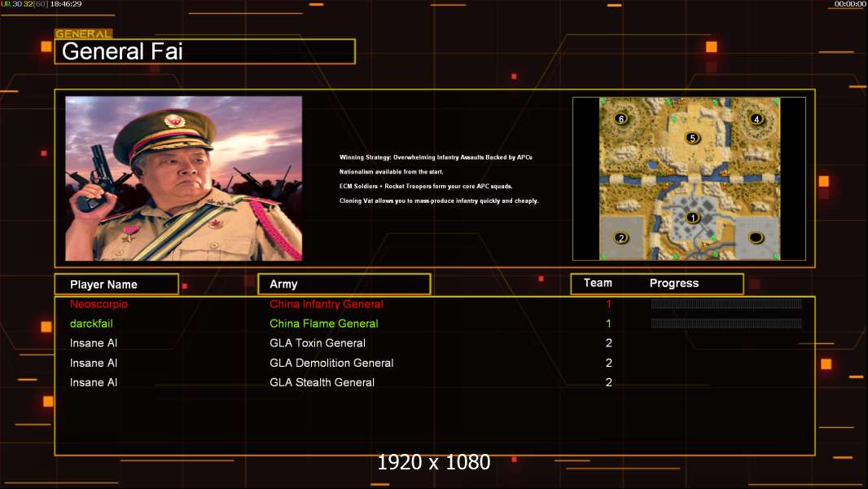Viewport: 868px width, 489px height.
Task: Click team number for GLA Stealth General
Action: [x=608, y=382]
